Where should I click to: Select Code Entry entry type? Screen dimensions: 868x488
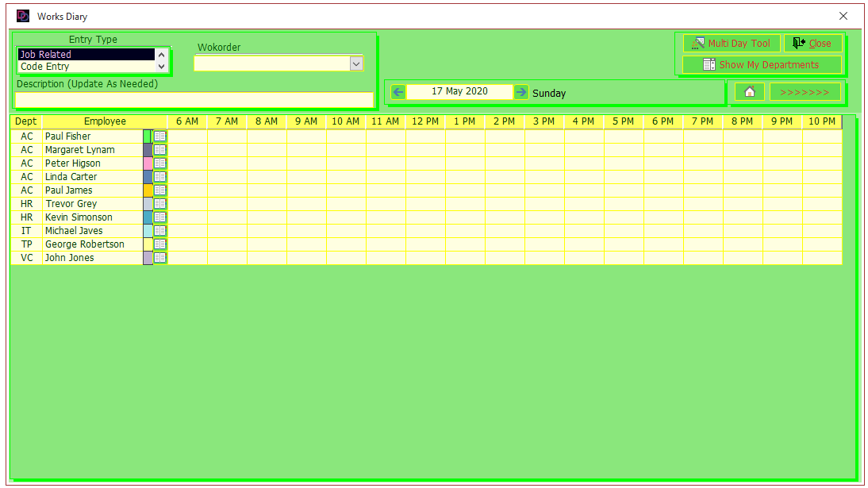(x=86, y=67)
